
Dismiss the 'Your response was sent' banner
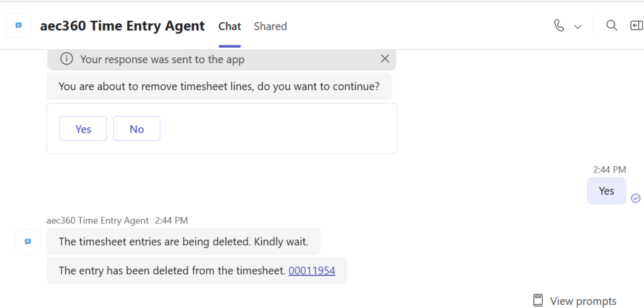tap(385, 59)
